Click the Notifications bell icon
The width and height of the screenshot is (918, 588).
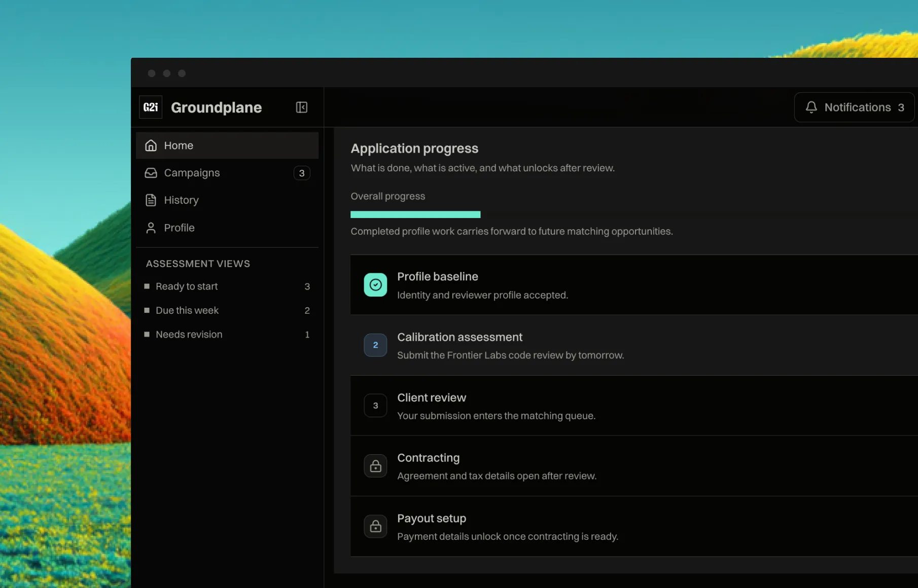(811, 107)
